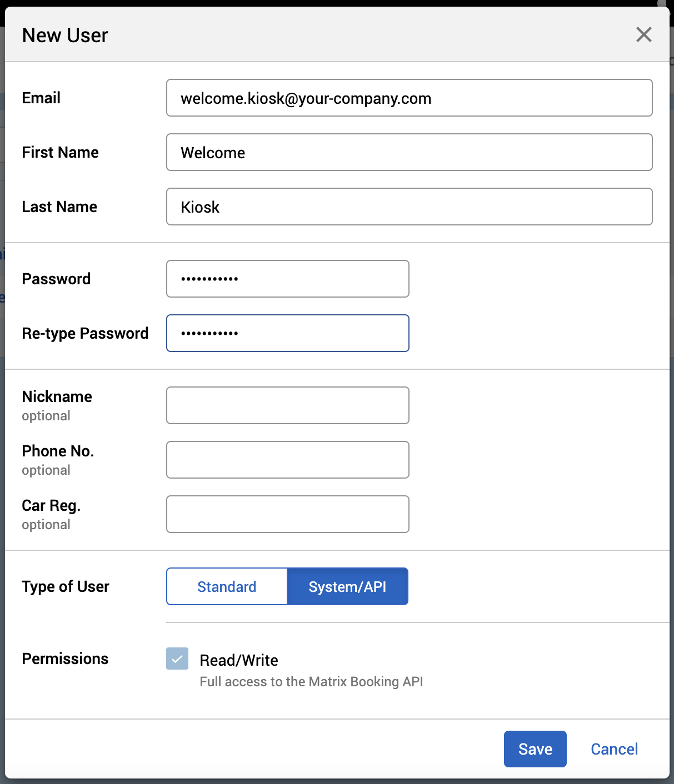Toggle the Read/Write permission checkbox
This screenshot has height=784, width=674.
tap(177, 659)
